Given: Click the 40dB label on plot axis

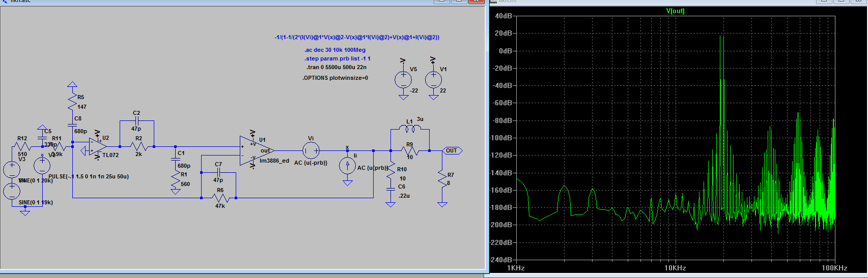Looking at the screenshot, I should tap(504, 16).
